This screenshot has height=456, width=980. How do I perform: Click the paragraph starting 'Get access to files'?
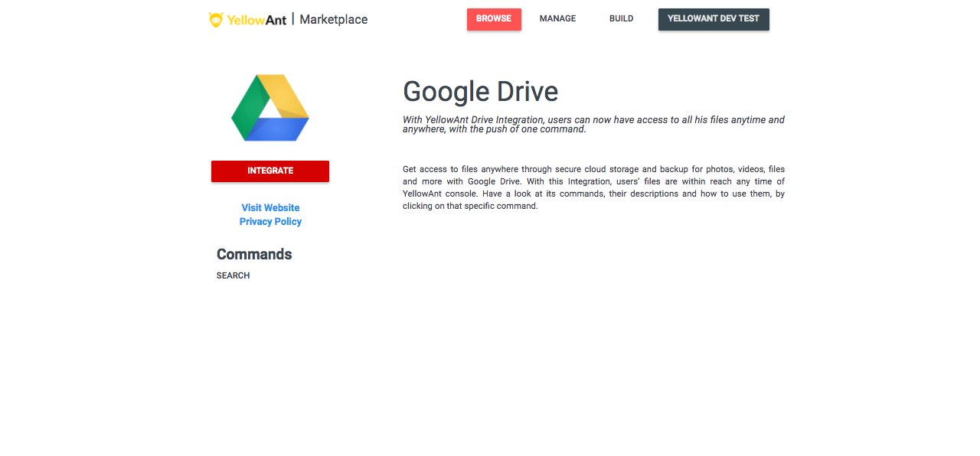pyautogui.click(x=593, y=187)
